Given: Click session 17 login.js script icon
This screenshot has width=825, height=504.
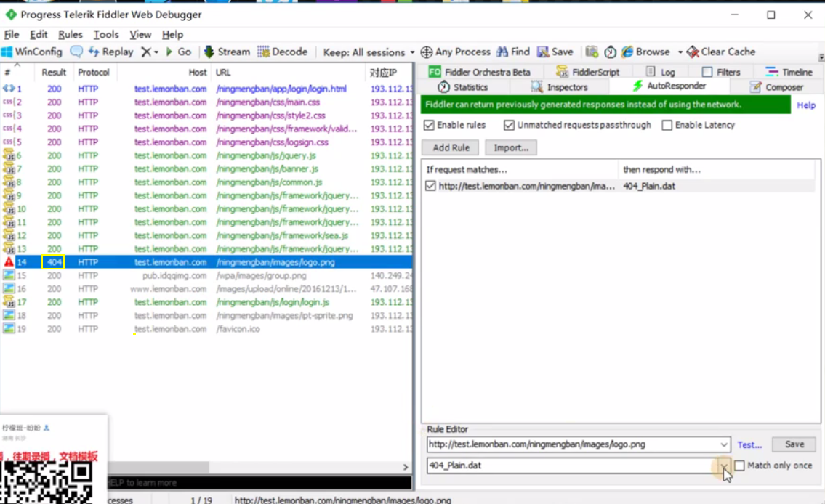Looking at the screenshot, I should [x=9, y=301].
